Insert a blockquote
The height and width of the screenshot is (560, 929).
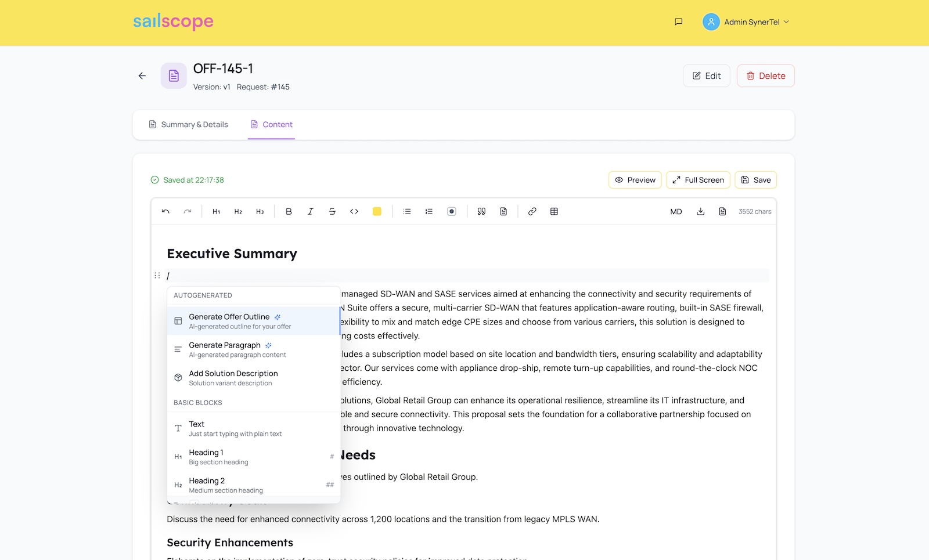pyautogui.click(x=481, y=212)
